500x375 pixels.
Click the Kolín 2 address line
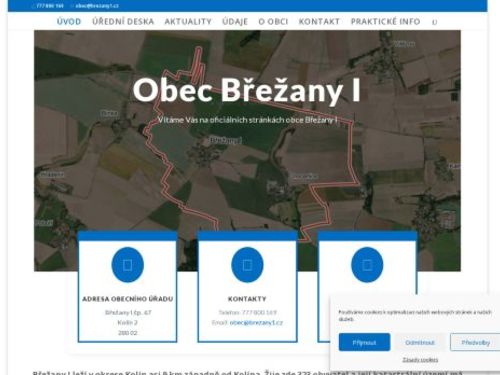(128, 323)
